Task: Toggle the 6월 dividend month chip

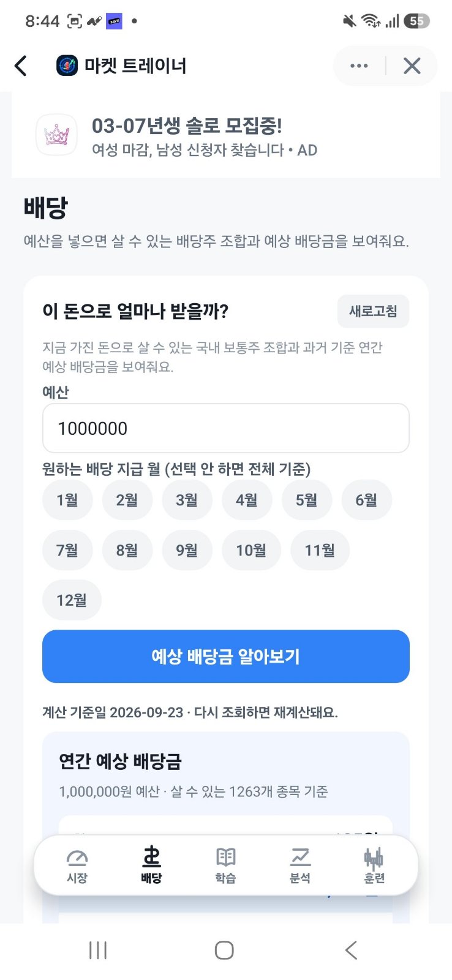Action: (x=366, y=500)
